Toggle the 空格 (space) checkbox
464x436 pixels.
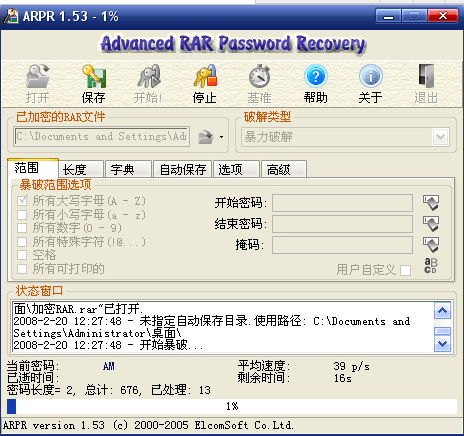pyautogui.click(x=22, y=255)
